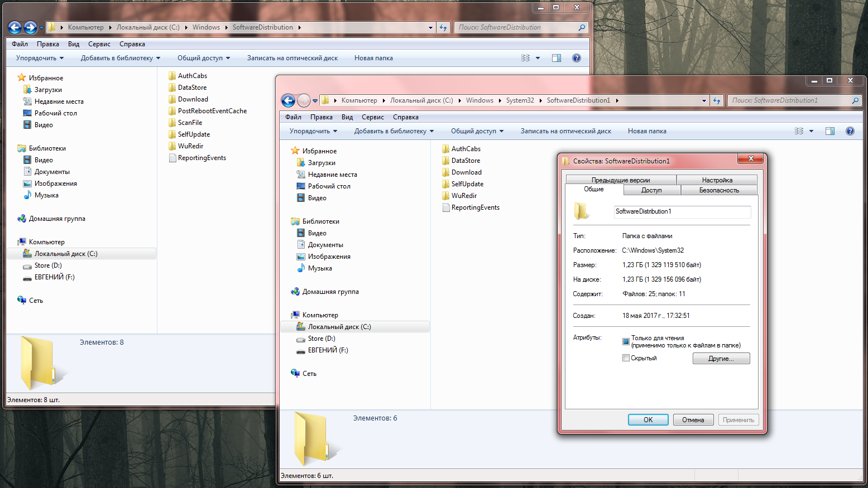Click Burn to disc in rear window
This screenshot has height=488, width=868.
[292, 58]
